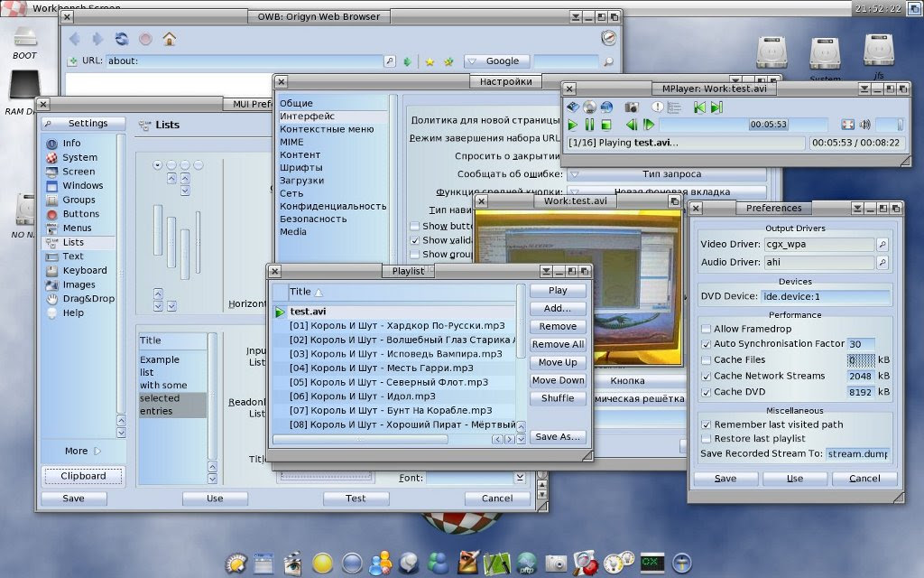The image size is (924, 578).
Task: Click Save in MPlayer Preferences
Action: click(x=725, y=479)
